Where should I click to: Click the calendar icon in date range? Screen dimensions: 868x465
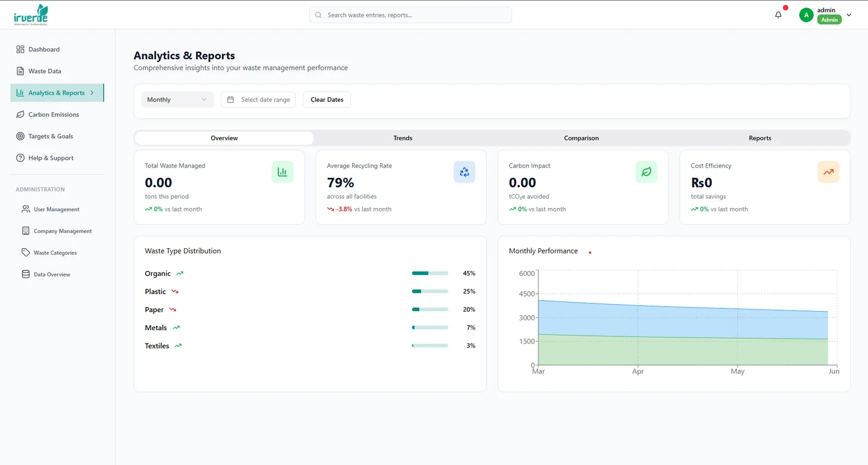pos(231,100)
